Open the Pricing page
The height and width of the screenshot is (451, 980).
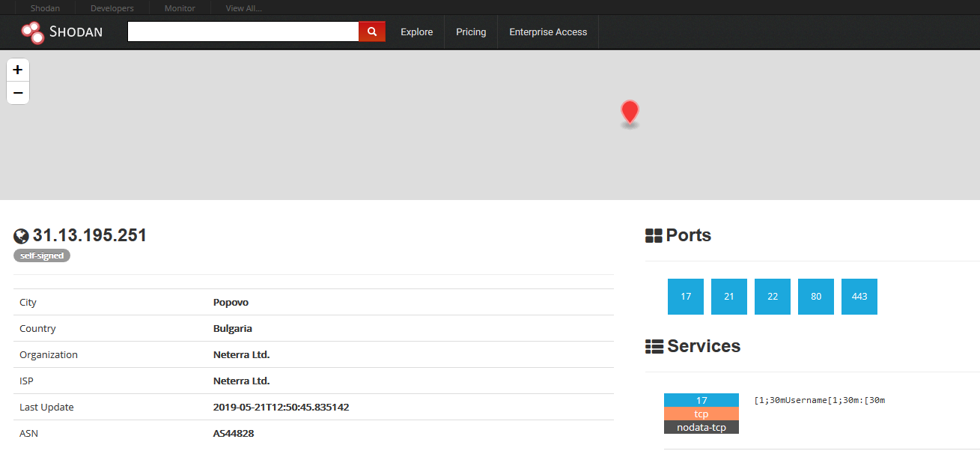coord(471,32)
